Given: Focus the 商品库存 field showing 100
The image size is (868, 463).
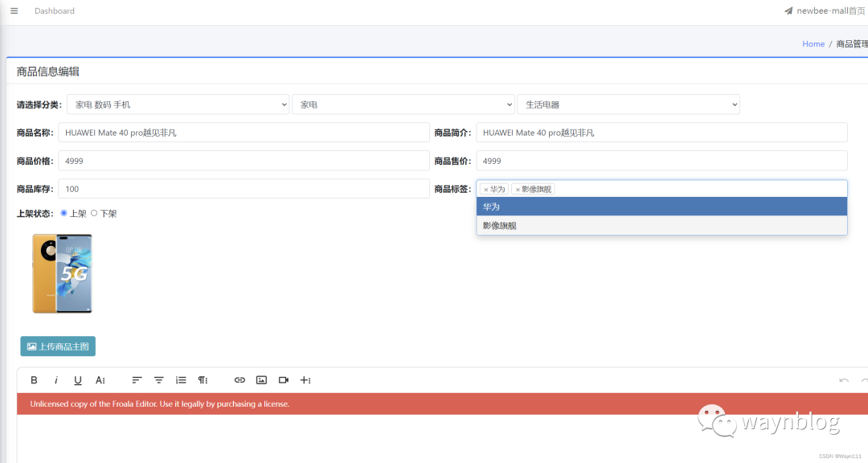Looking at the screenshot, I should 244,189.
